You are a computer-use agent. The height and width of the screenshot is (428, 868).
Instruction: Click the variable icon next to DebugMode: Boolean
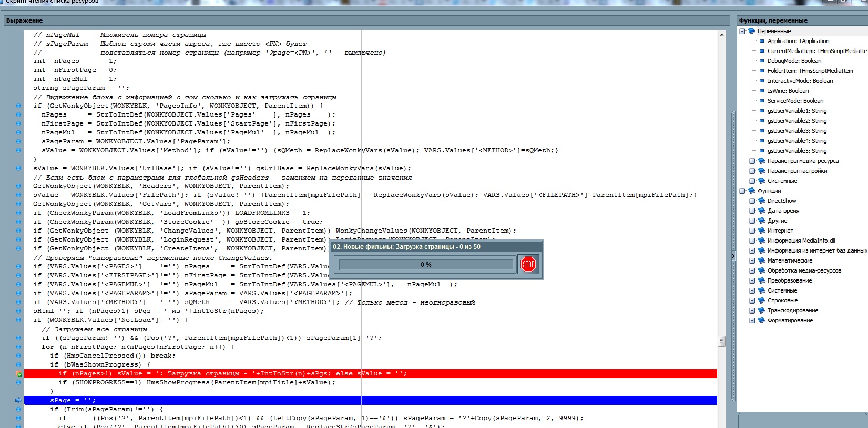click(762, 61)
